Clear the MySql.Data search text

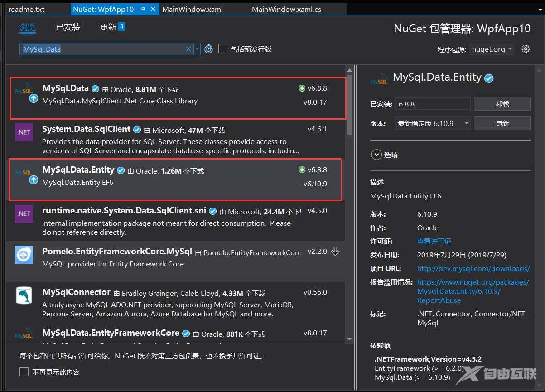[188, 49]
